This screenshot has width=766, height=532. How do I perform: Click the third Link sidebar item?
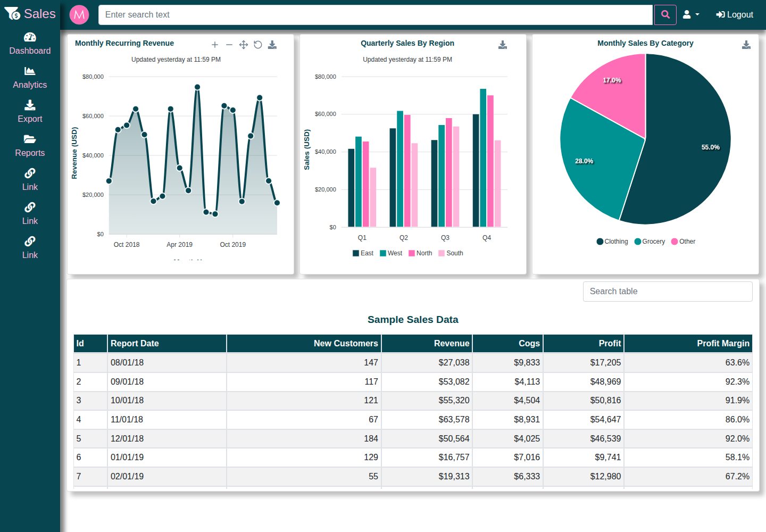(x=30, y=248)
